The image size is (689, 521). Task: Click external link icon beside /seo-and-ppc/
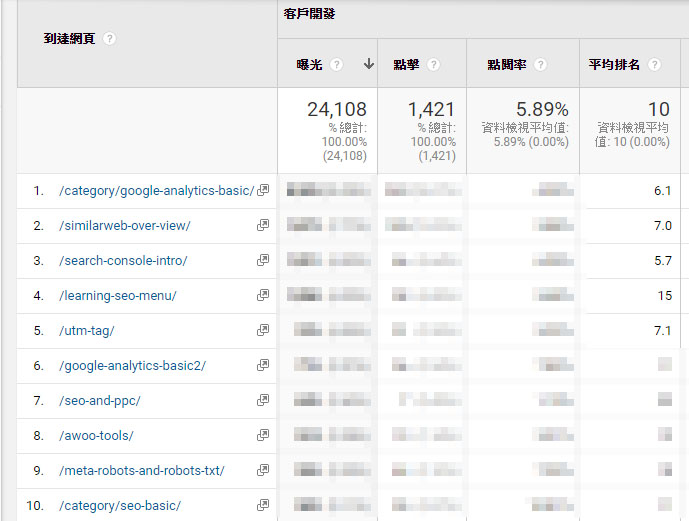tap(263, 401)
